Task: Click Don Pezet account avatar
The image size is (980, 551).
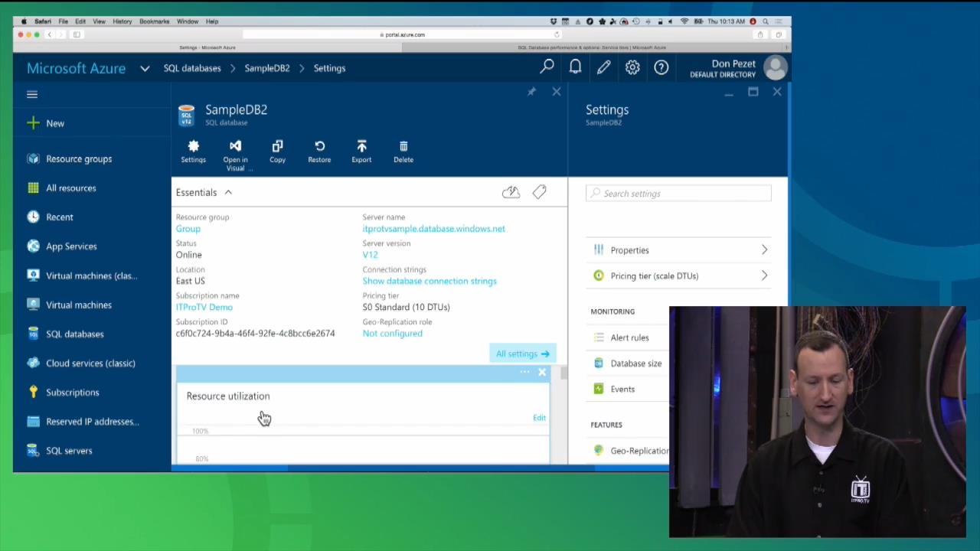Action: (x=775, y=68)
